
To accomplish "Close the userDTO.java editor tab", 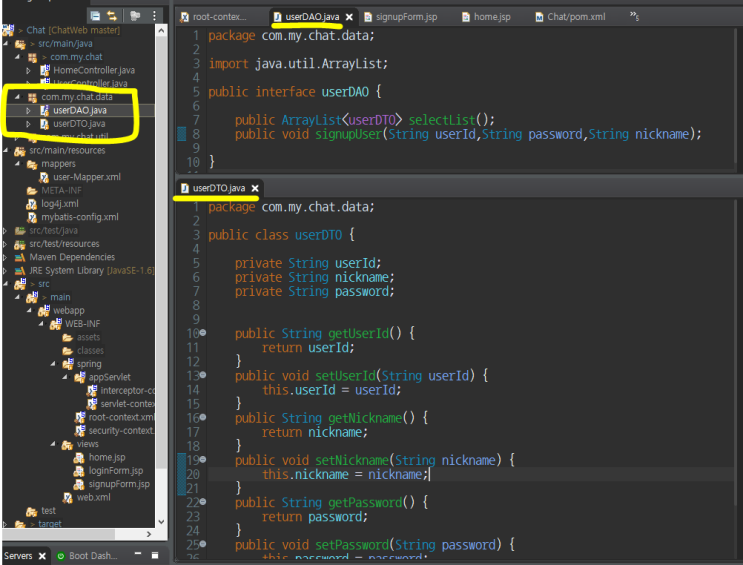I will (x=255, y=189).
